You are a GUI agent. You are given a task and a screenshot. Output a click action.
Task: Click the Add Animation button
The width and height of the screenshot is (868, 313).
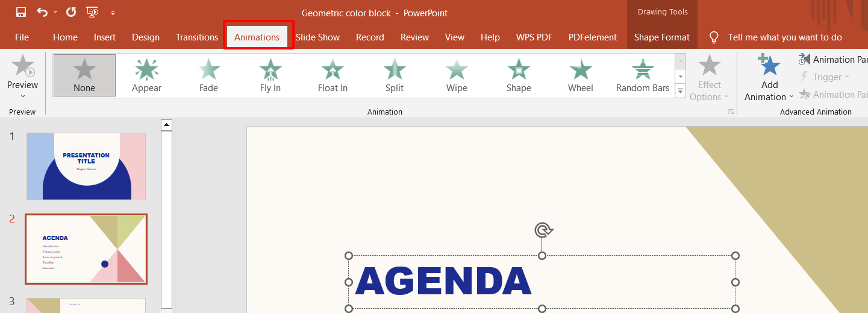pos(769,78)
